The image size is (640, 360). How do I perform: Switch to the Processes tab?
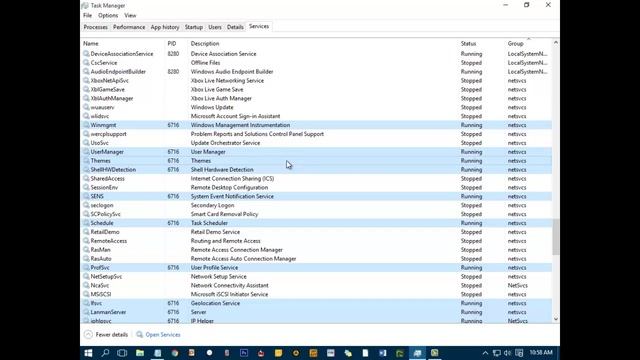96,27
